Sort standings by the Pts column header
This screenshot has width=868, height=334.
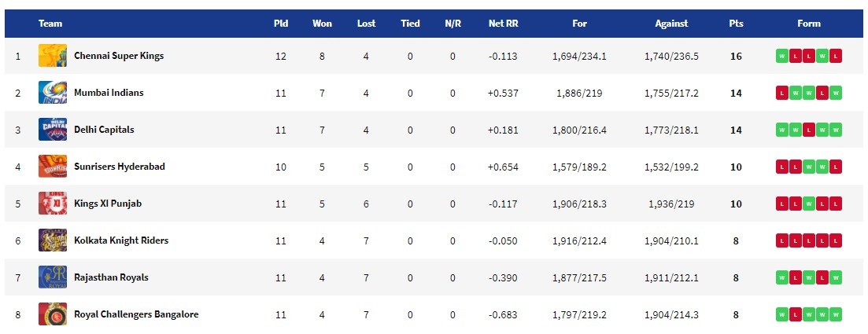tap(736, 24)
